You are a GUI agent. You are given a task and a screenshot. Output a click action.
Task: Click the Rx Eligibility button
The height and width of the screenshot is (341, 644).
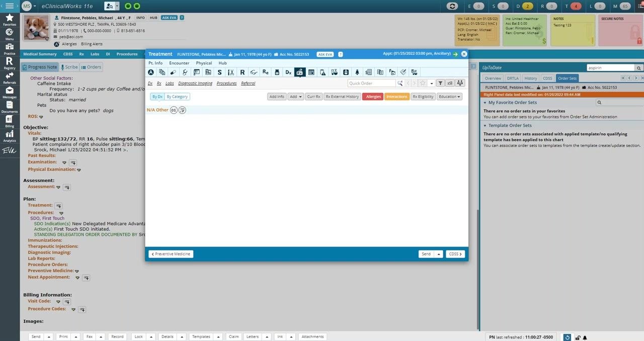pos(423,97)
